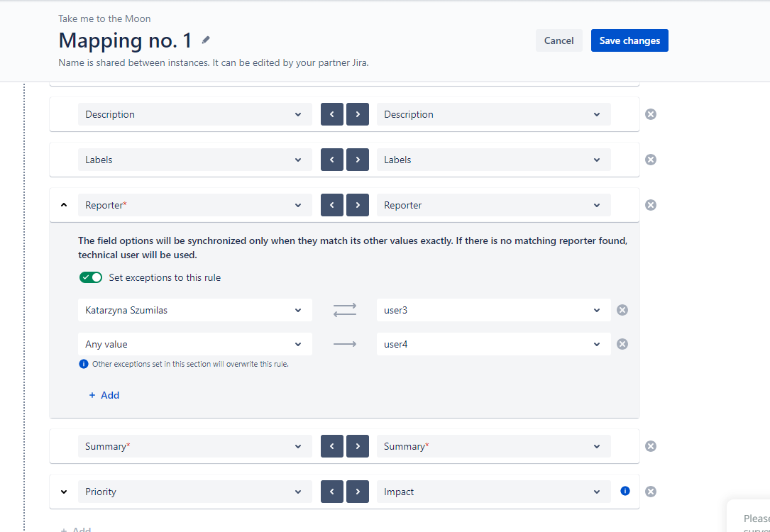Click Cancel button
This screenshot has height=532, width=770.
[559, 40]
